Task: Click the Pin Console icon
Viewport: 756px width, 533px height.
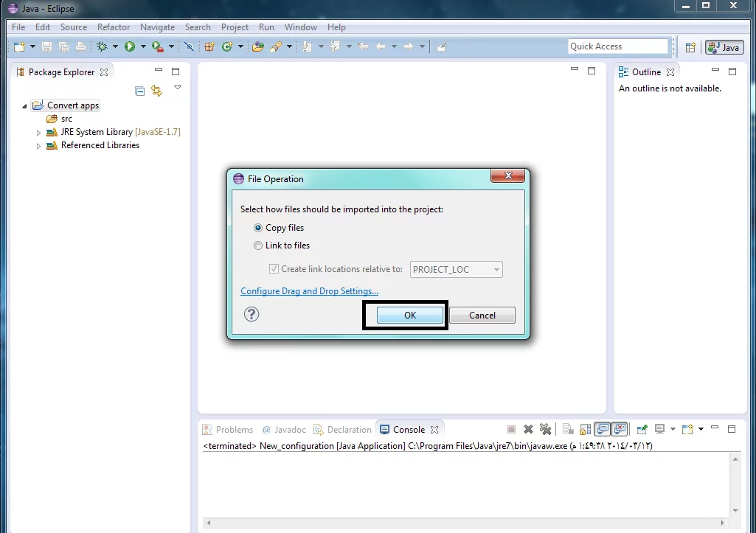Action: [642, 429]
